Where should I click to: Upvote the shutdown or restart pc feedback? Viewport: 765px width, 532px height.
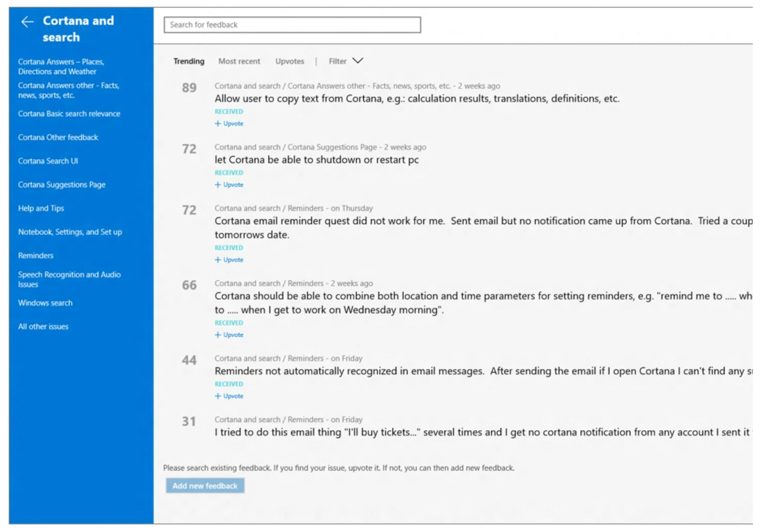pos(229,185)
